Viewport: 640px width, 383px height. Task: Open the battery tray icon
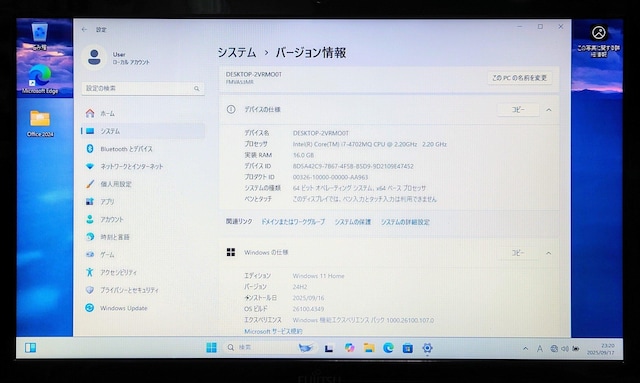point(576,348)
